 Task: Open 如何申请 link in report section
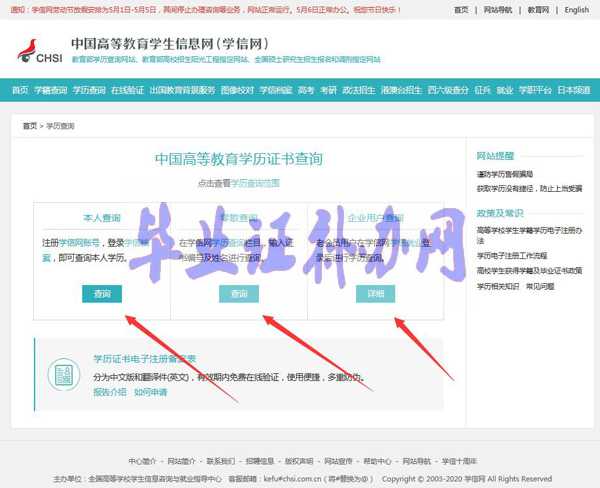[x=151, y=393]
